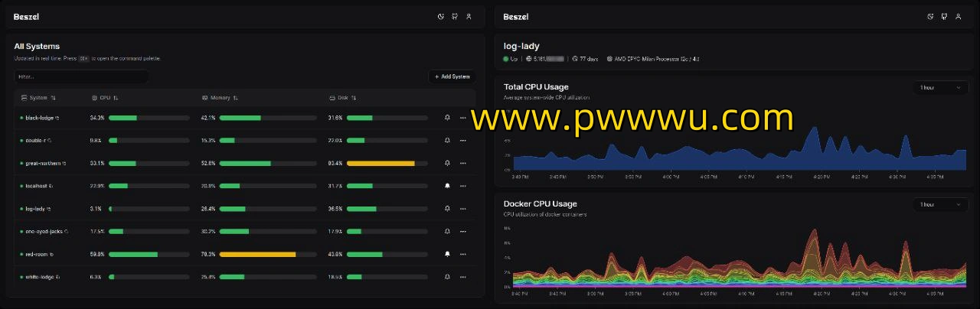Viewport: 980px width, 309px height.
Task: Click great-northern yellow disk usage bar
Action: point(381,164)
